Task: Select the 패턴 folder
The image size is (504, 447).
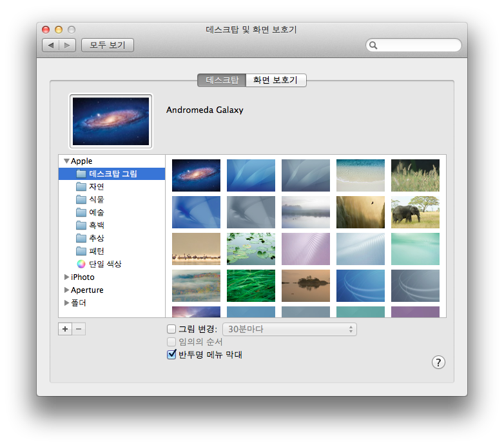Action: (x=112, y=251)
